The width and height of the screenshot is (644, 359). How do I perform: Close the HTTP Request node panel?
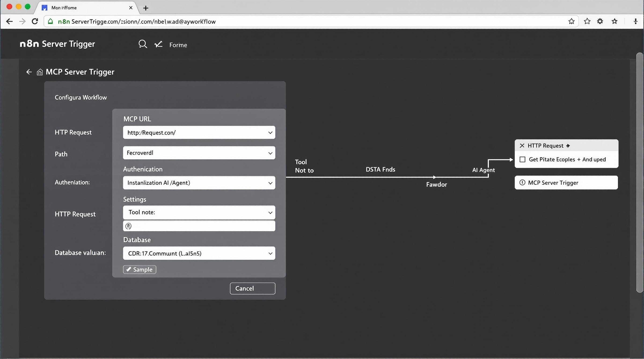click(522, 146)
